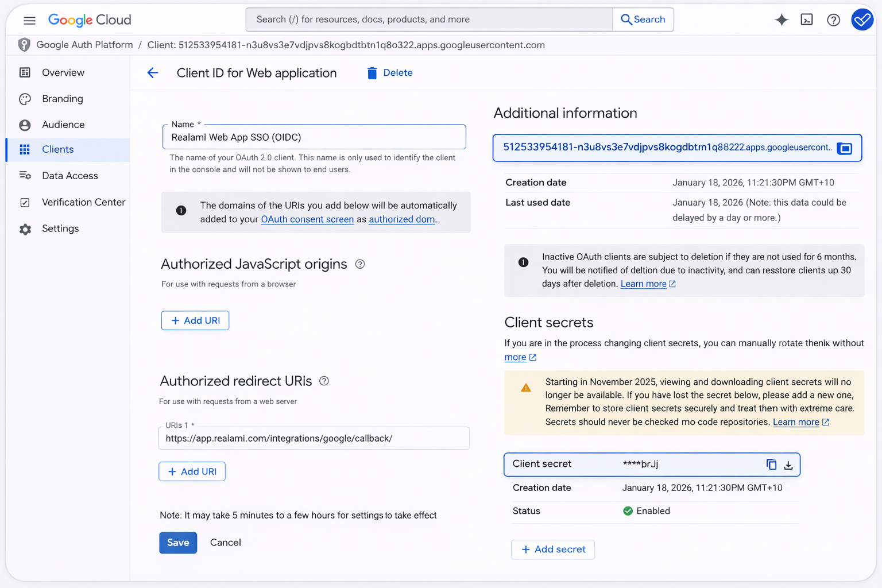Add a new client secret
882x588 pixels.
553,550
